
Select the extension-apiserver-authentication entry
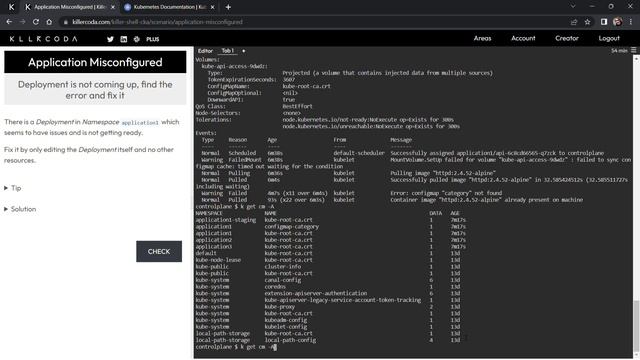pos(316,293)
